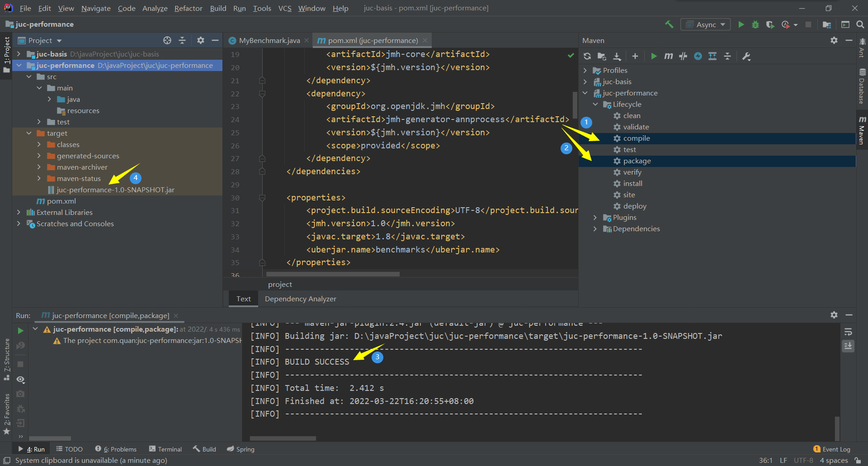The image size is (868, 466).
Task: Reload All Maven Projects icon
Action: (587, 56)
